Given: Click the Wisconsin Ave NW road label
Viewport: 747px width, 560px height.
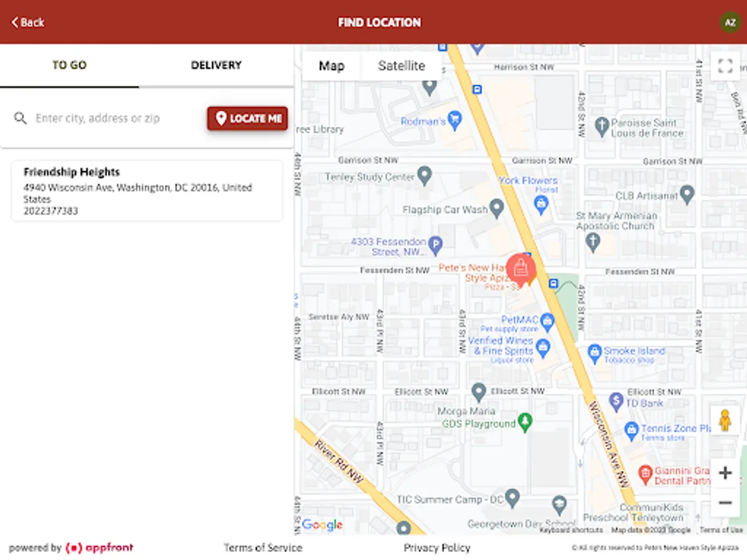Looking at the screenshot, I should tap(610, 444).
